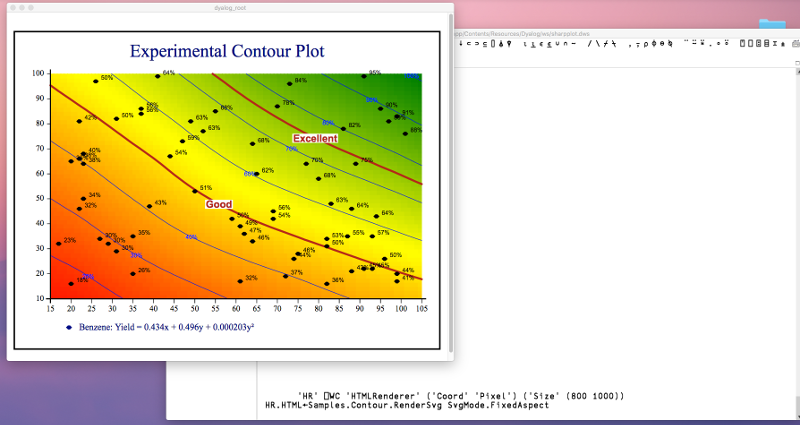Insert the quote quad glyph
Viewport: 800px width, 425px height.
point(742,44)
